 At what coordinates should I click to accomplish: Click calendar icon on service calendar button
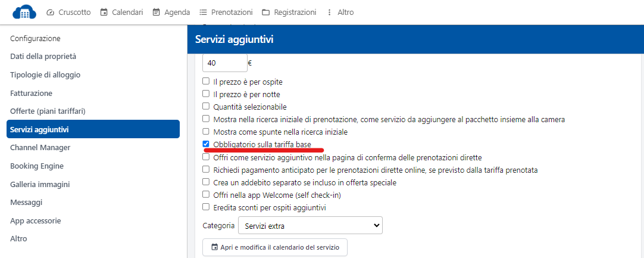coord(214,247)
